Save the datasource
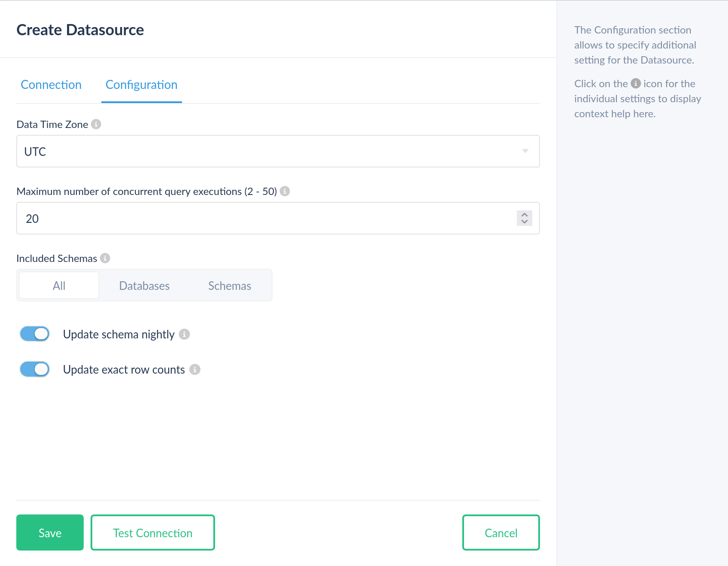Image resolution: width=728 pixels, height=566 pixels. tap(50, 533)
